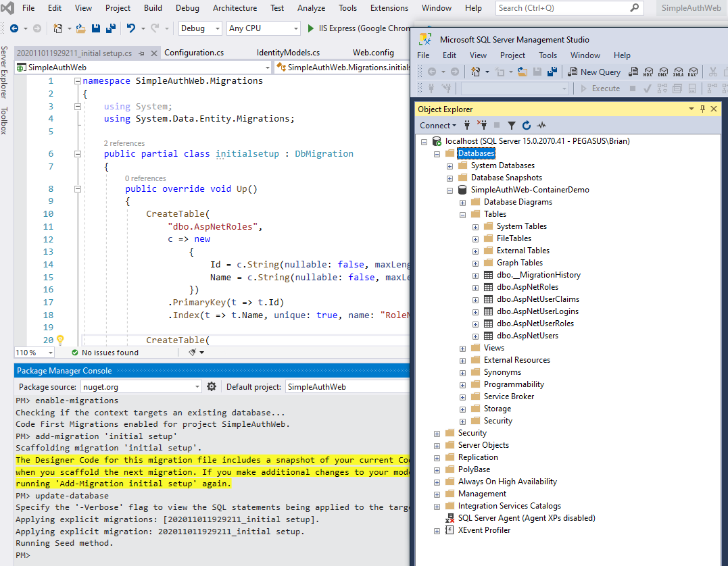Open Package Manager Console settings gear
The width and height of the screenshot is (728, 566).
pyautogui.click(x=212, y=386)
